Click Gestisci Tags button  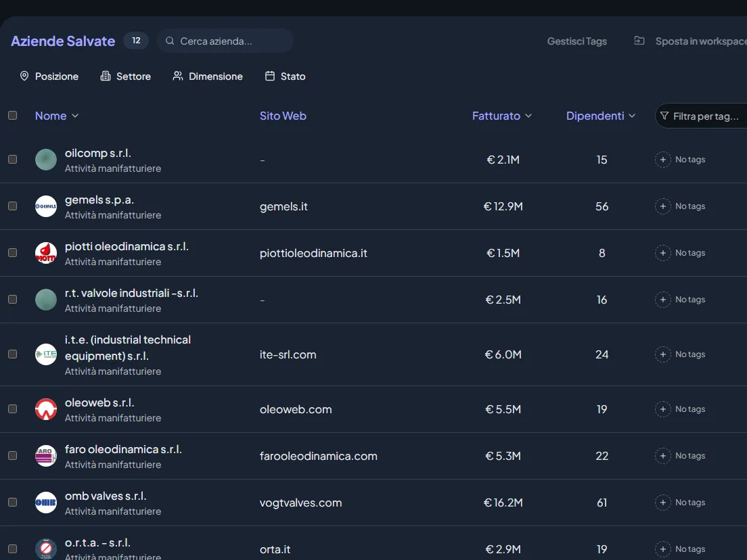click(577, 41)
